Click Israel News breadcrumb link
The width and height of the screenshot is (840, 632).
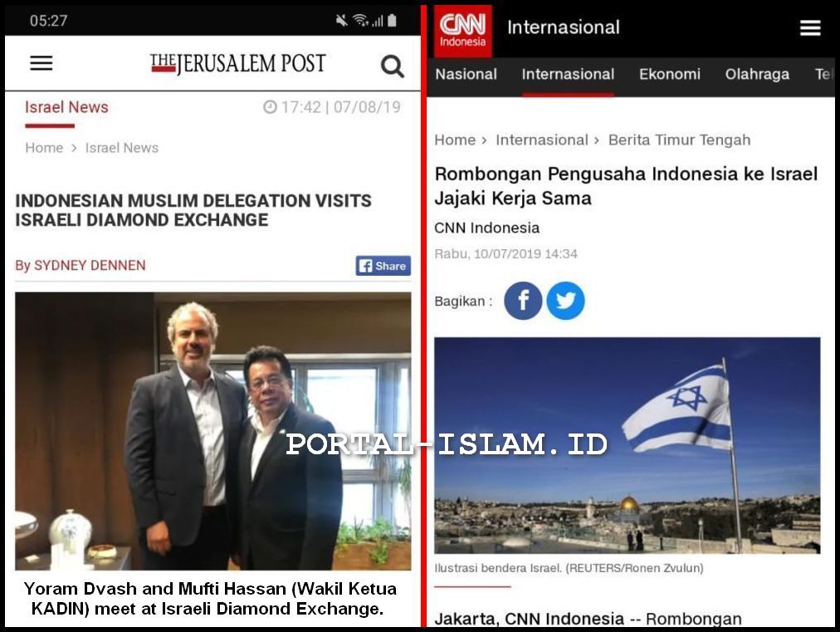pyautogui.click(x=122, y=148)
